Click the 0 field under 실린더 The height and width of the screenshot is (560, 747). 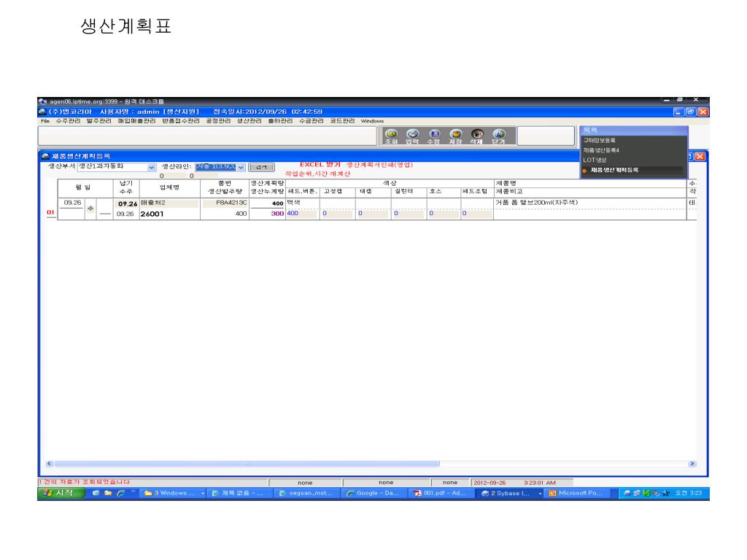pos(409,214)
